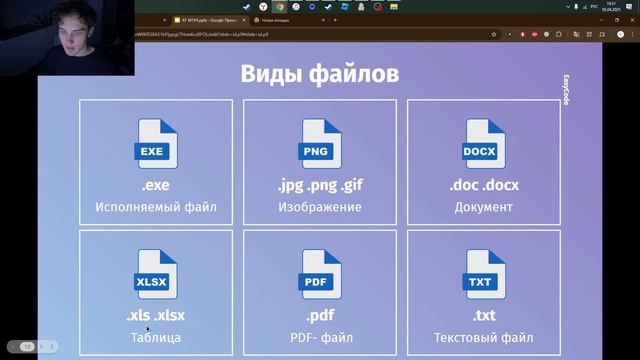Click the Таблица caption
The height and width of the screenshot is (360, 640).
[x=156, y=338]
